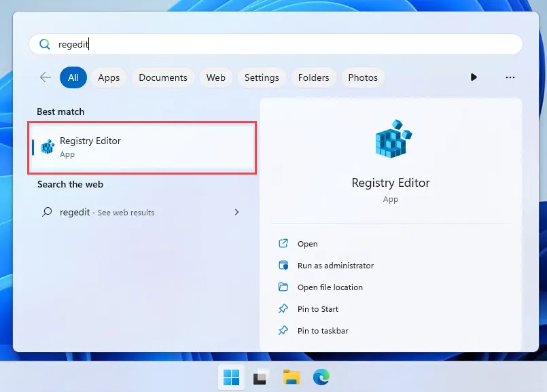Click the Open file location folder icon
547x392 pixels.
(283, 287)
